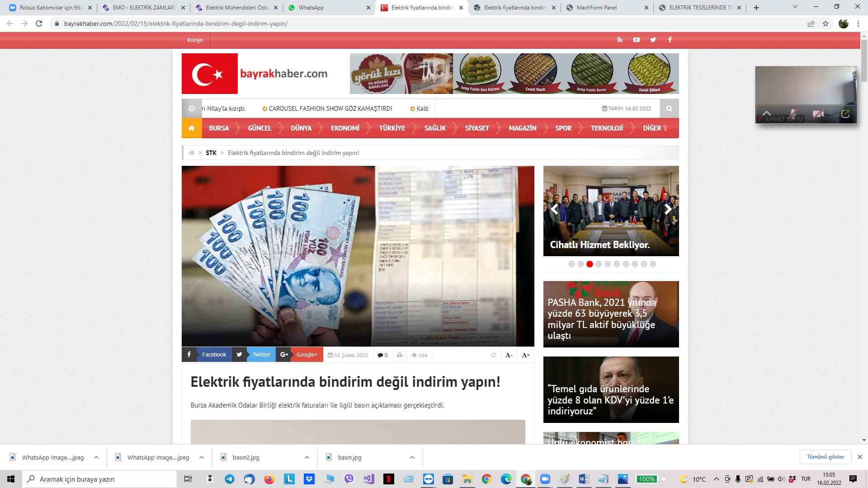Open the Twitter icon in red top bar
Image resolution: width=868 pixels, height=488 pixels.
click(653, 40)
